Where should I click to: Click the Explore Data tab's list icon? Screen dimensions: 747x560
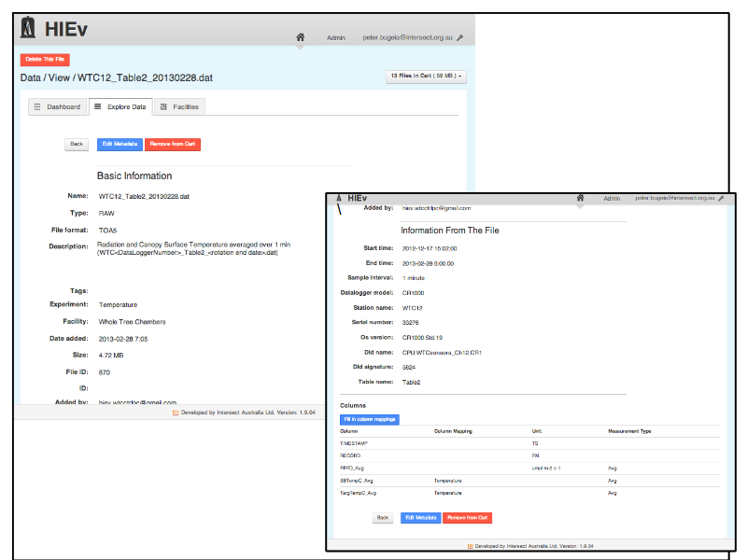[x=98, y=106]
